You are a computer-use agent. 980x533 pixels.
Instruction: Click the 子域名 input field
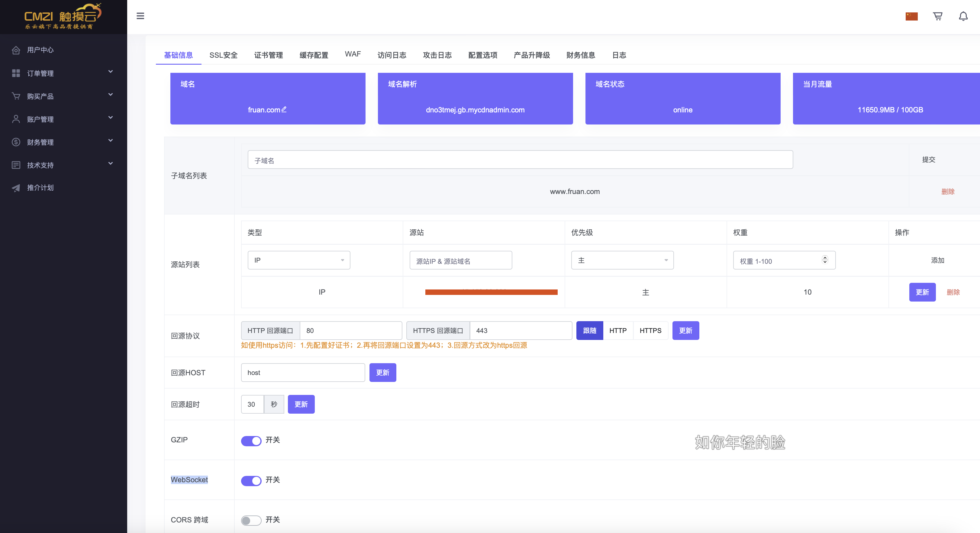coord(520,160)
